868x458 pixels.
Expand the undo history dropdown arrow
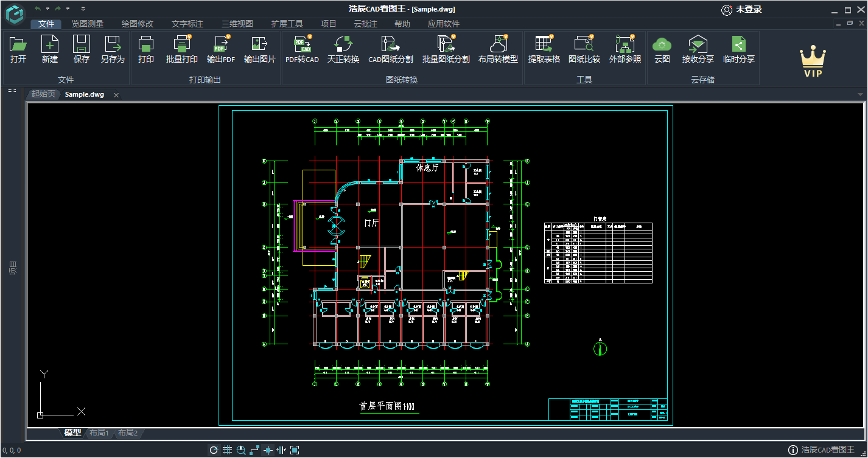click(47, 9)
